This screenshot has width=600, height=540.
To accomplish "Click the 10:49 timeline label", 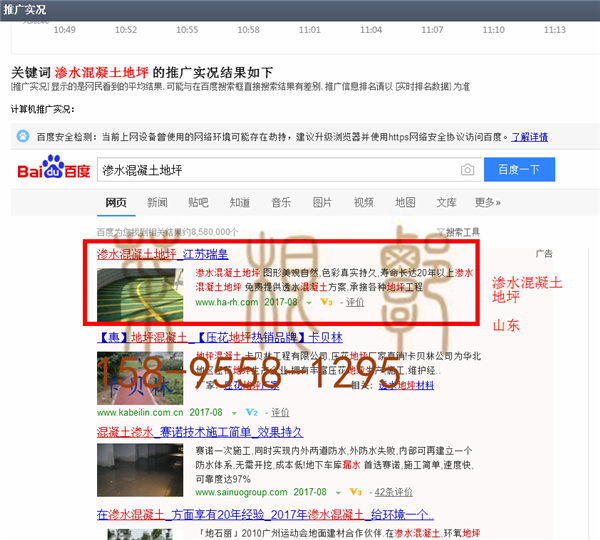I will (64, 30).
